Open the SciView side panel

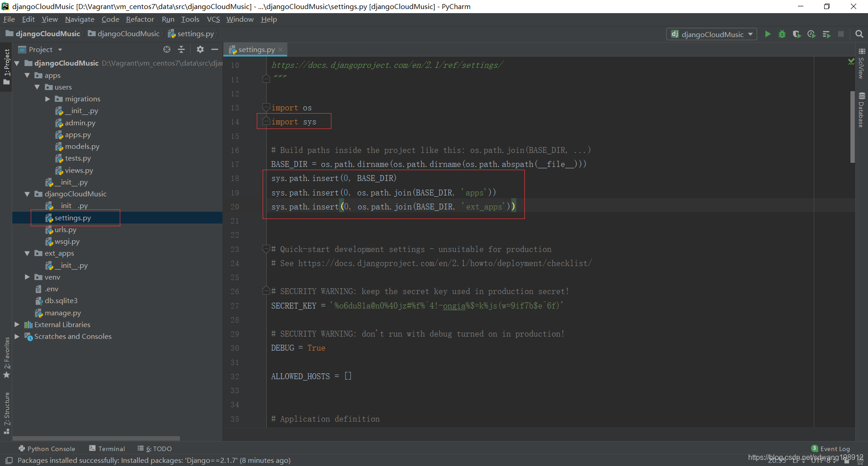click(862, 64)
